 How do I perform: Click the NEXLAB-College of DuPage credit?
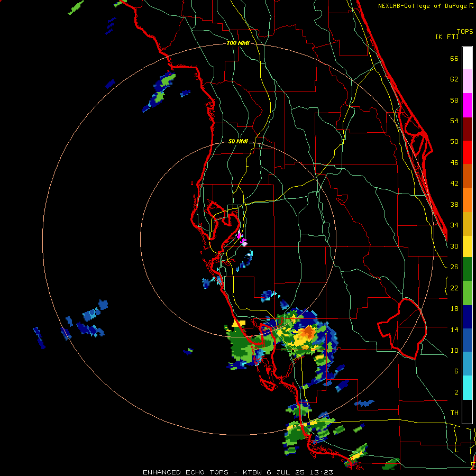coord(425,6)
